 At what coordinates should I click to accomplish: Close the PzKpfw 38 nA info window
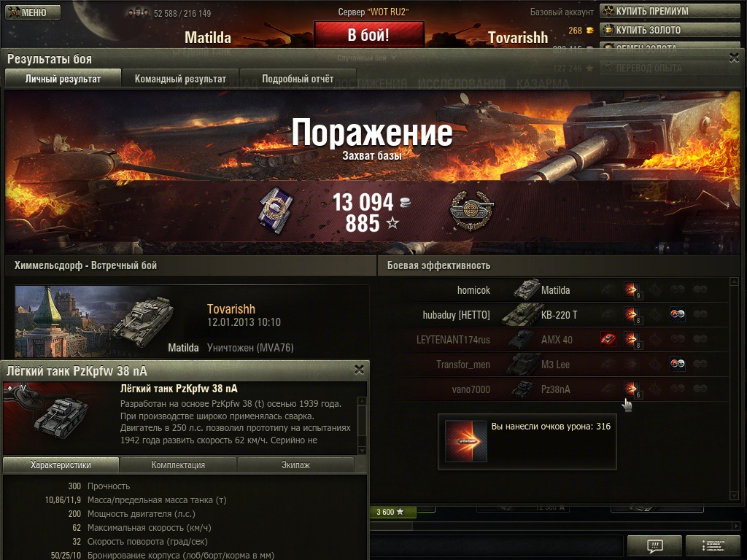359,370
